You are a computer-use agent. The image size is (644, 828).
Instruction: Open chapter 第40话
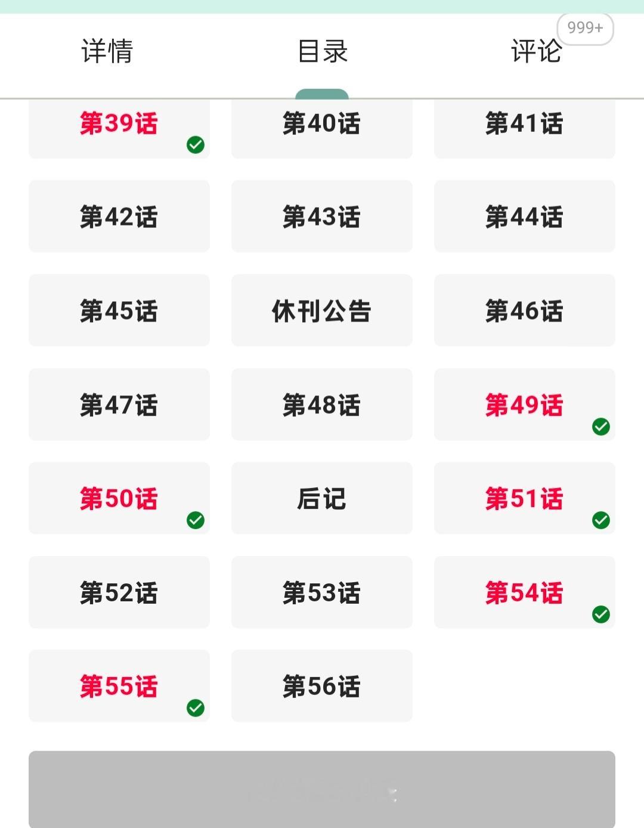[322, 124]
